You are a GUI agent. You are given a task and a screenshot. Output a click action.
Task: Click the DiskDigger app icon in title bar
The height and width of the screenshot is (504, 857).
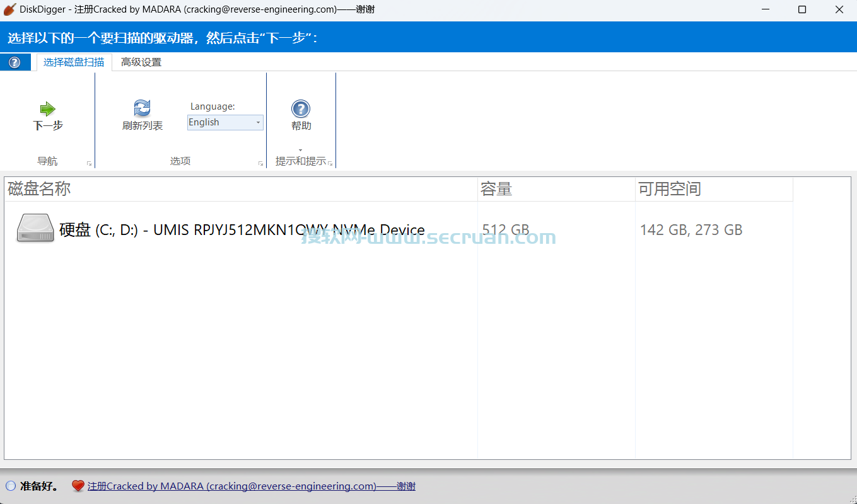coord(9,9)
